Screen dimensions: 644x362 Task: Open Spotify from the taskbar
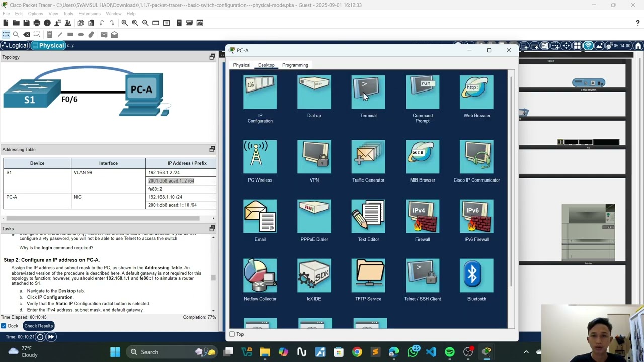[x=450, y=352]
